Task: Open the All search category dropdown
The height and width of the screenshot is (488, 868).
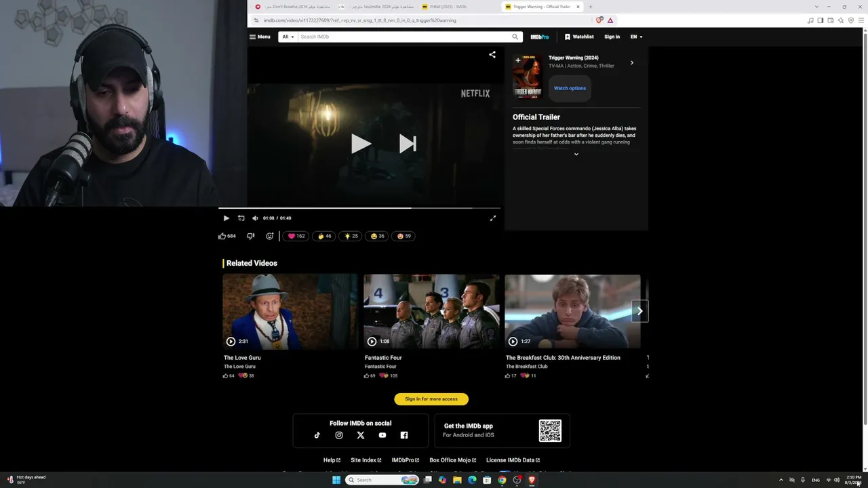Action: [x=288, y=37]
